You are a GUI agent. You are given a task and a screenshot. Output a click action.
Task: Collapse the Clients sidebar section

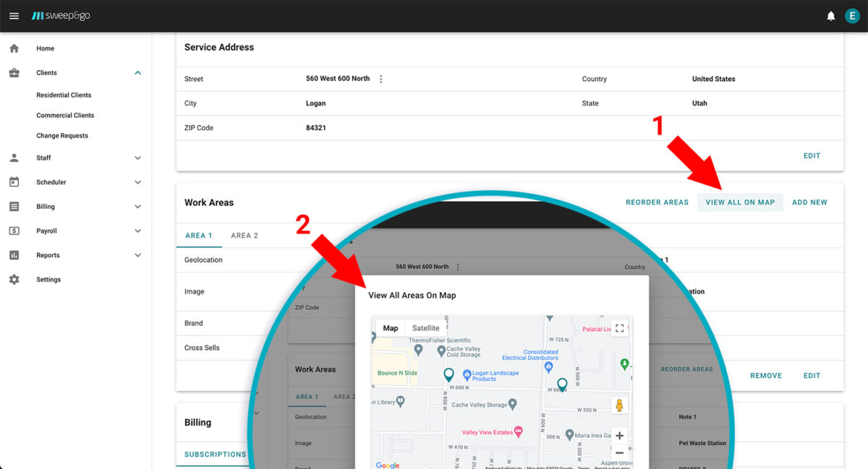point(137,73)
